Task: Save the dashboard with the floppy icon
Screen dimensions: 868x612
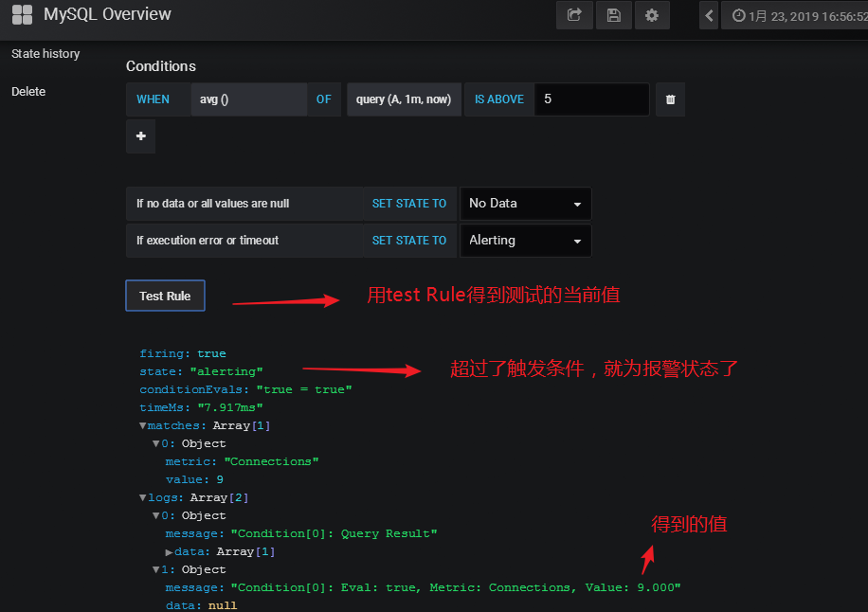Action: point(613,15)
